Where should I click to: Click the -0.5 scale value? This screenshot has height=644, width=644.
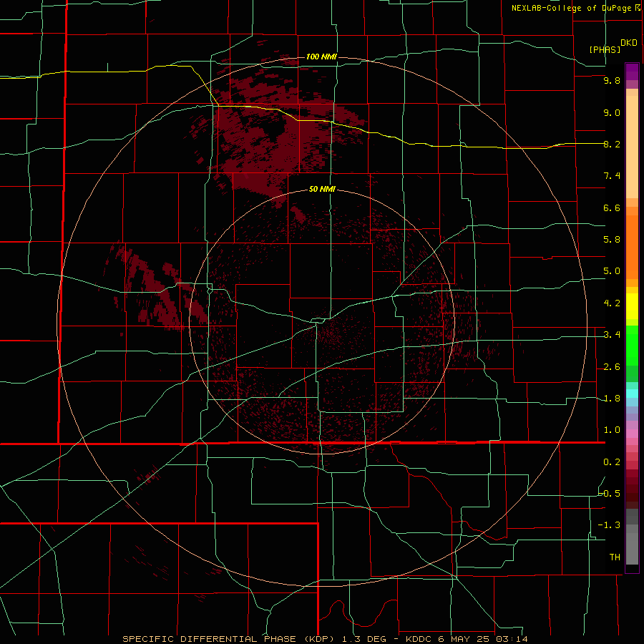click(x=609, y=493)
